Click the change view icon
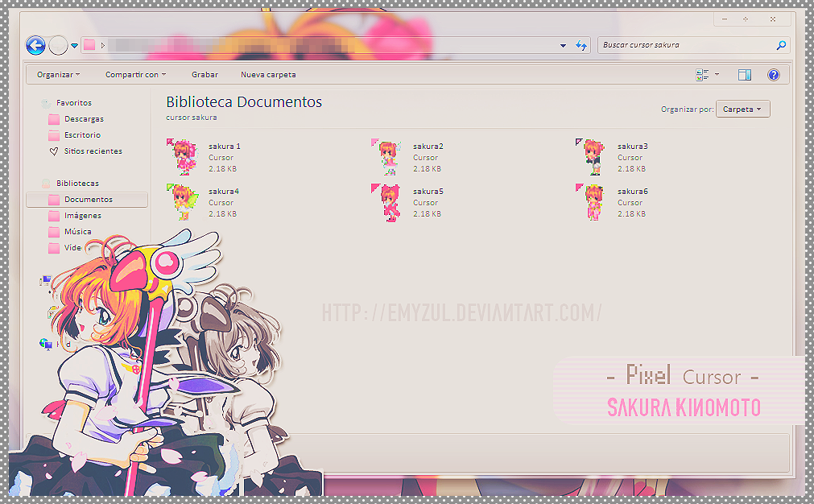 pos(702,75)
